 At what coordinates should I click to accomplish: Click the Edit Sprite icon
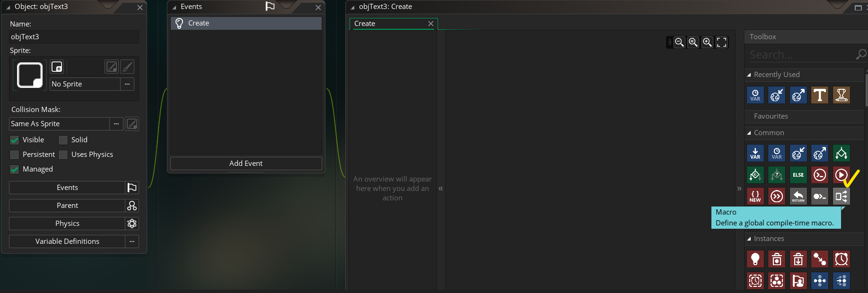pyautogui.click(x=112, y=67)
